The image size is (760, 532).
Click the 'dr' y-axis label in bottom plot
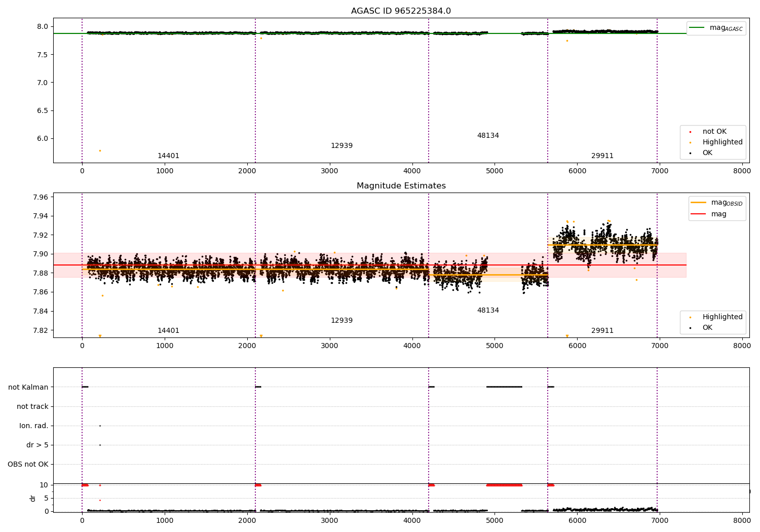[33, 498]
